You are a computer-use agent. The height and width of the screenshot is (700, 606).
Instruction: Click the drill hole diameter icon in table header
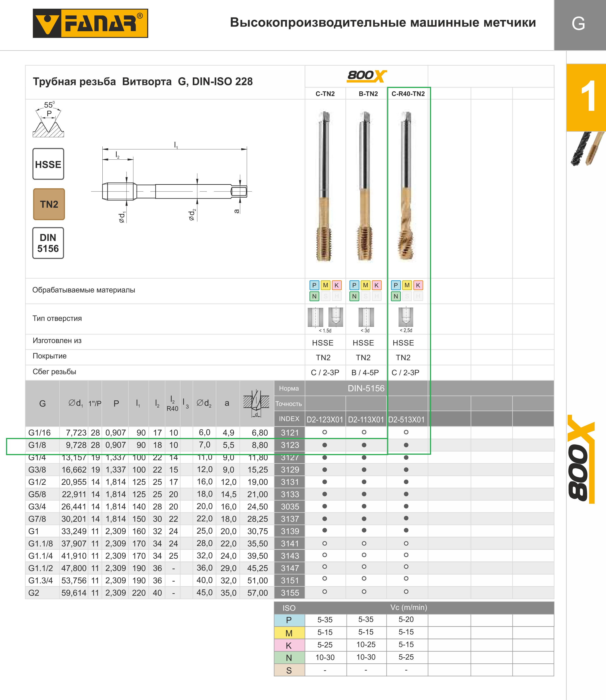256,403
